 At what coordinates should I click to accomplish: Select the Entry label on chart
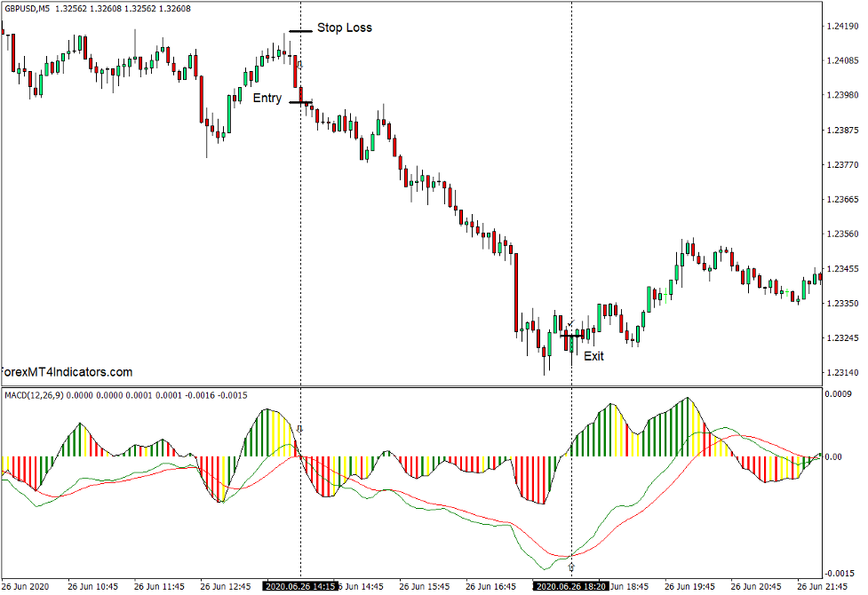click(x=267, y=98)
